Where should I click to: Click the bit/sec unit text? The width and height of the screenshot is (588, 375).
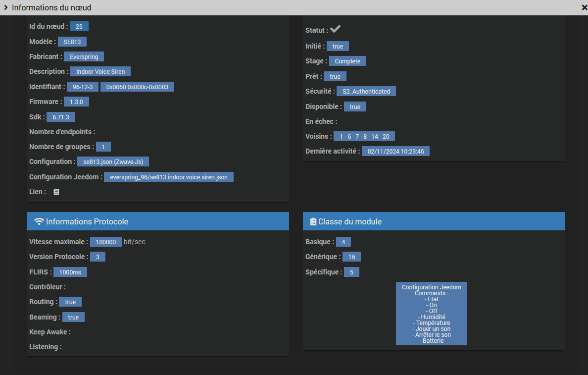coord(135,242)
